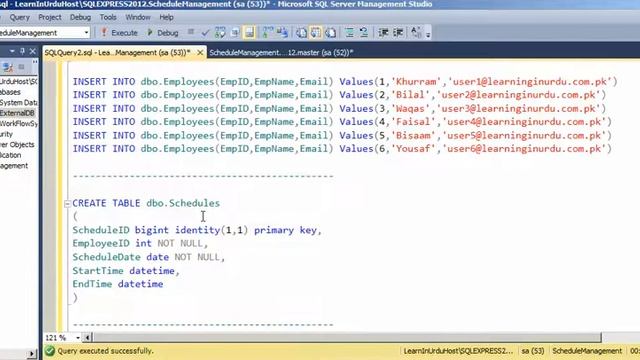Click the editor horizontal scrollbar thumb
This screenshot has width=640, height=360.
point(347,338)
